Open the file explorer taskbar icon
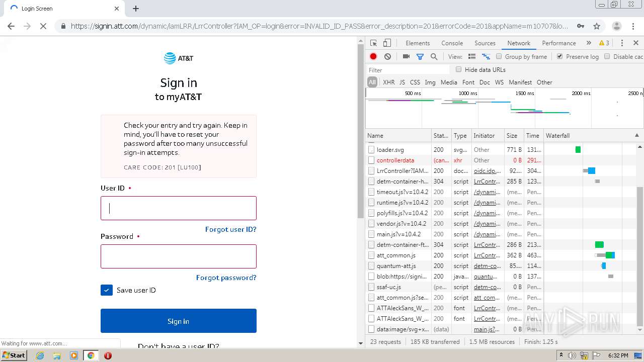644x362 pixels. point(57,355)
